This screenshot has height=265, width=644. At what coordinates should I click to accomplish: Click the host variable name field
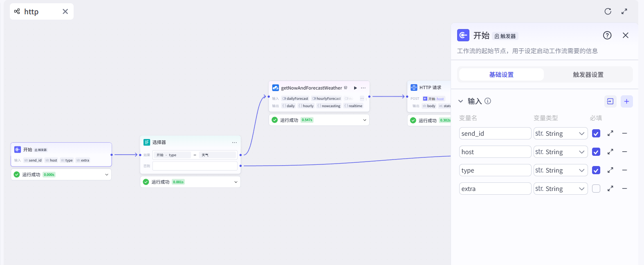pos(495,152)
